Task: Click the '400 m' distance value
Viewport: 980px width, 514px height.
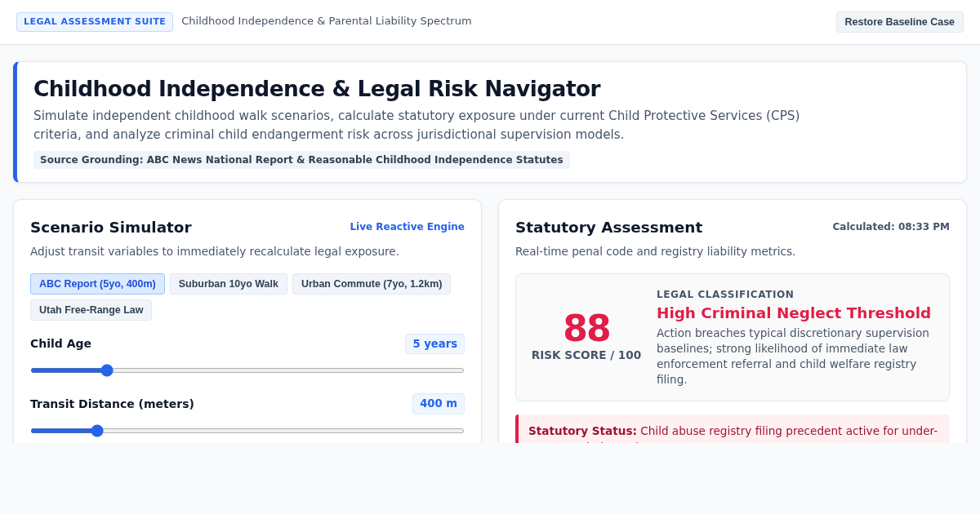Action: tap(439, 404)
